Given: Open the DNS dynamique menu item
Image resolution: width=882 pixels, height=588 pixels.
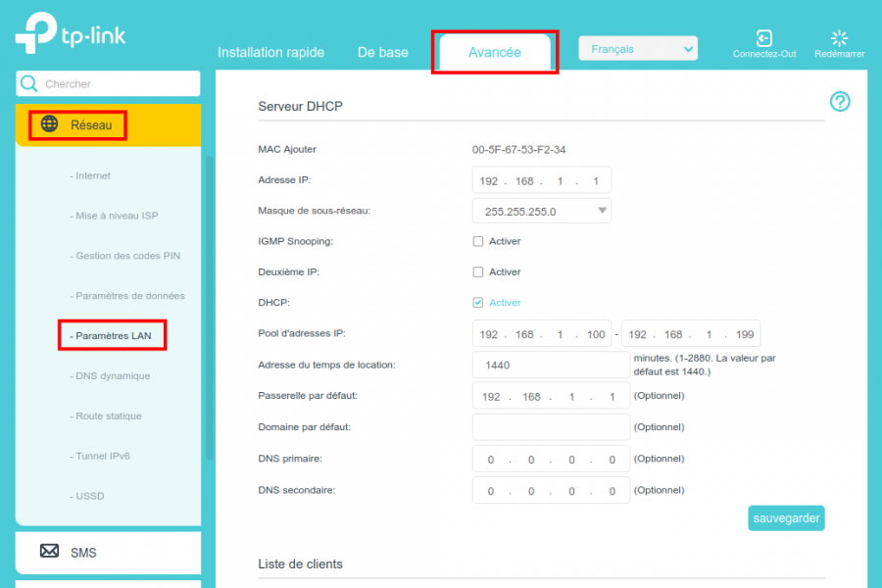Looking at the screenshot, I should tap(111, 376).
